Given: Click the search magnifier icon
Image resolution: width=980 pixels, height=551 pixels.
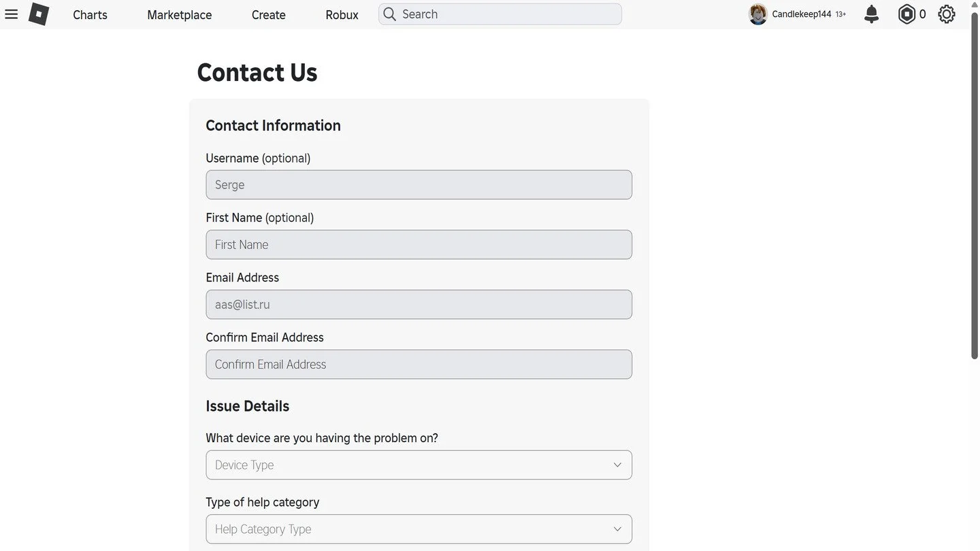Looking at the screenshot, I should (x=389, y=14).
